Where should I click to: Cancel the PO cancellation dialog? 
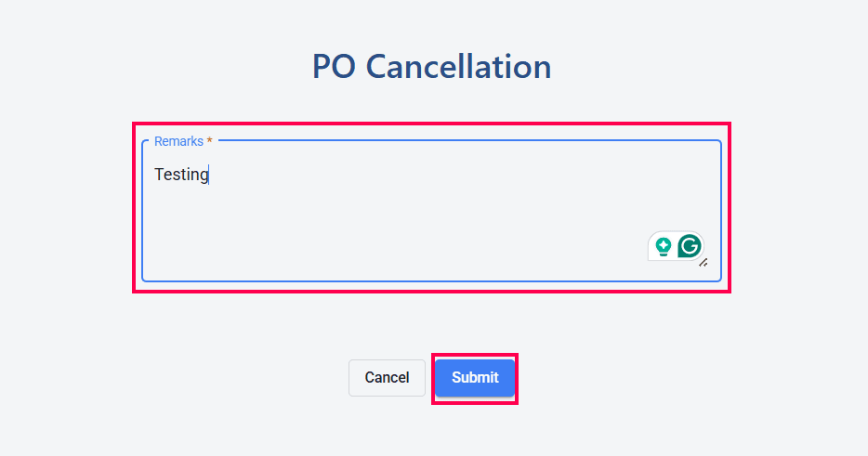click(x=387, y=378)
